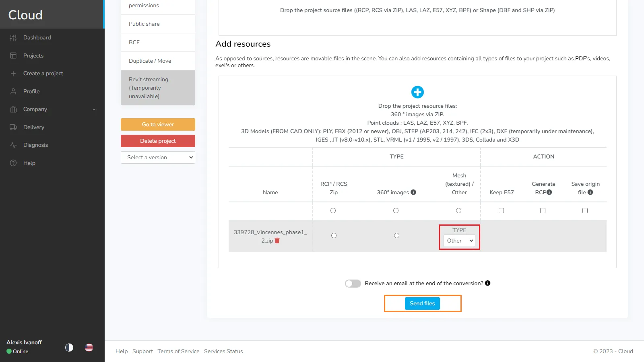Click the US flag language icon
The image size is (644, 362).
tap(89, 348)
